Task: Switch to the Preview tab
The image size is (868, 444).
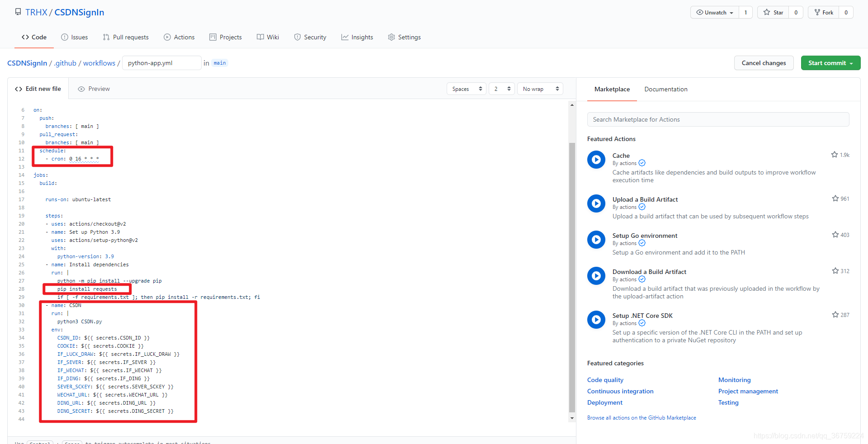Action: (x=94, y=89)
